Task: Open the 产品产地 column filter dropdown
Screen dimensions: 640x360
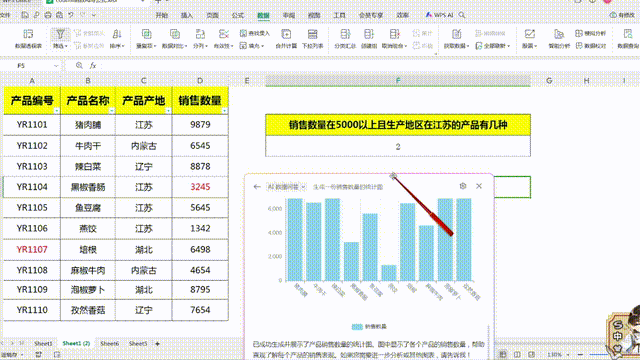Action: pos(168,111)
